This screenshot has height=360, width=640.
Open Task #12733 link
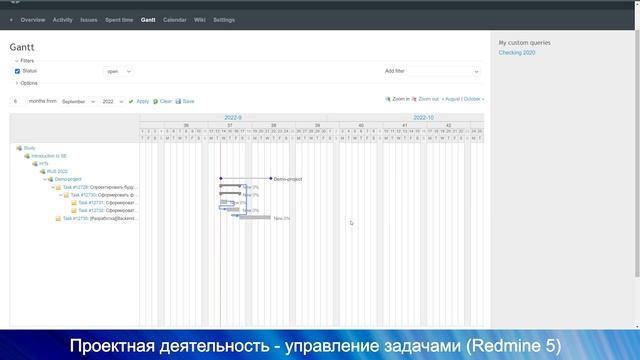pyautogui.click(x=75, y=219)
